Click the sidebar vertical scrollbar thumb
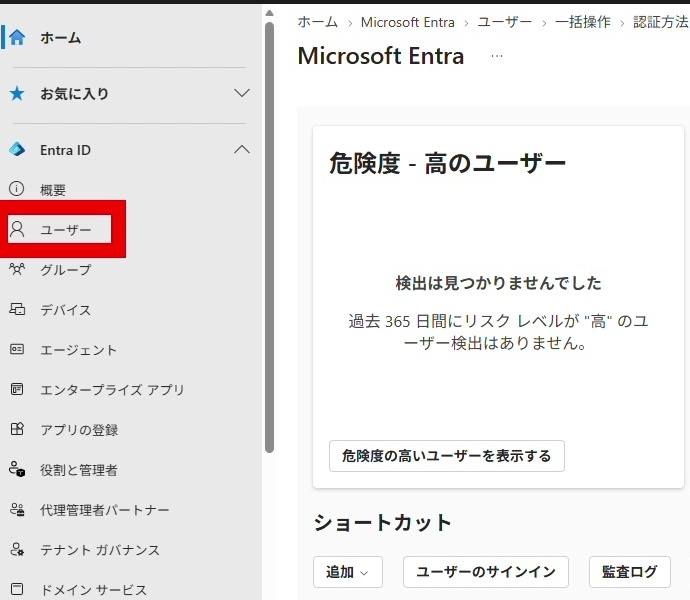The height and width of the screenshot is (600, 690). (x=269, y=238)
